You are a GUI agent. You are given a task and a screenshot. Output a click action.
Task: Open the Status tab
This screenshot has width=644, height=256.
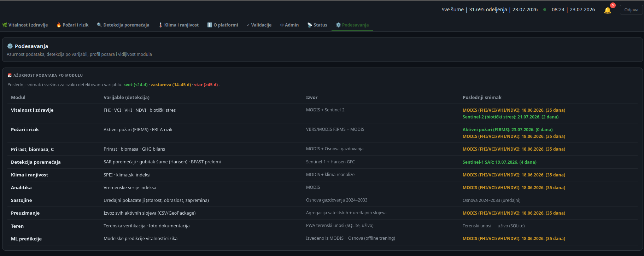(x=317, y=25)
